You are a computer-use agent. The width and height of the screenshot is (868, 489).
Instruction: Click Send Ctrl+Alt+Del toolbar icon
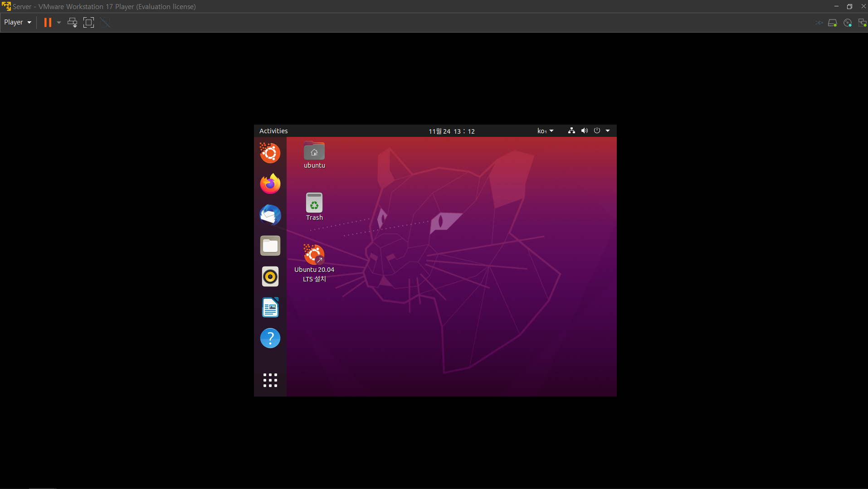click(x=72, y=22)
